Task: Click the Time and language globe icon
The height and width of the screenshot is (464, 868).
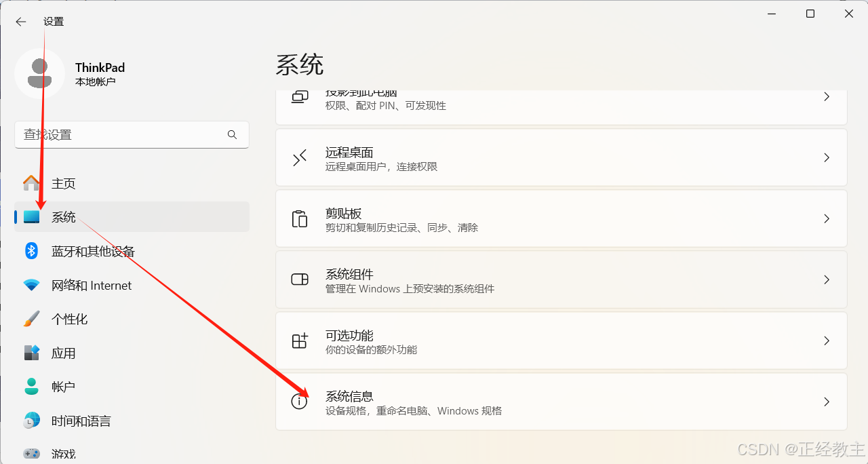Action: point(31,421)
